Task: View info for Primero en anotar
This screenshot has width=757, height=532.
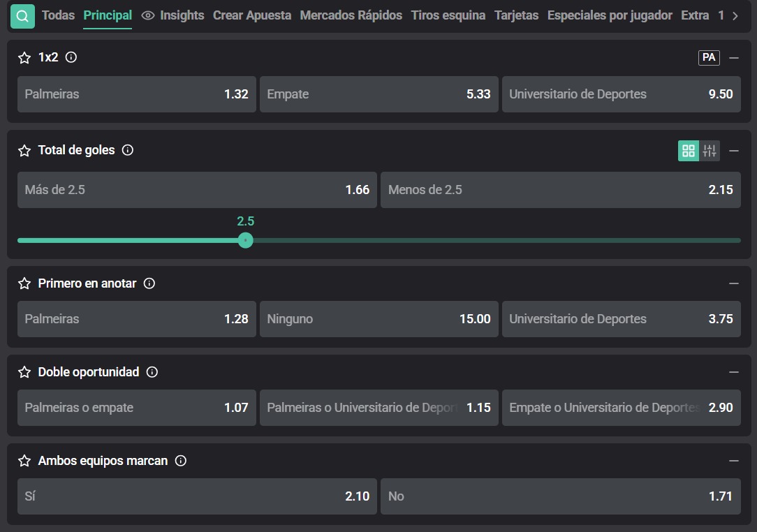Action: (x=149, y=283)
